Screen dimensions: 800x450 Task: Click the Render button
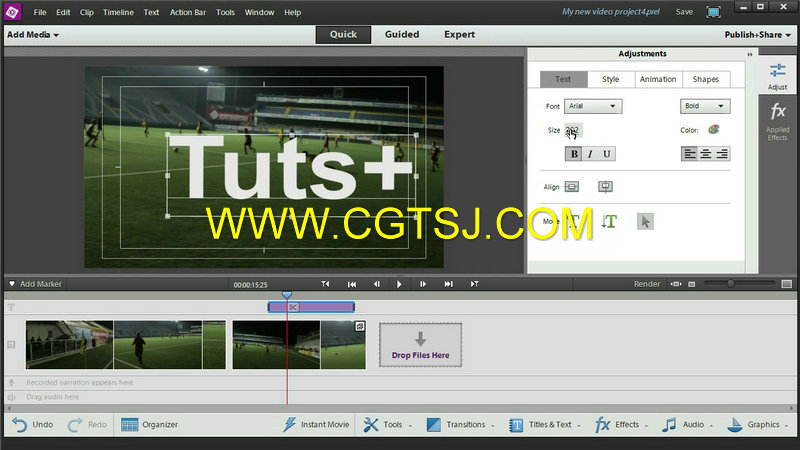[647, 284]
